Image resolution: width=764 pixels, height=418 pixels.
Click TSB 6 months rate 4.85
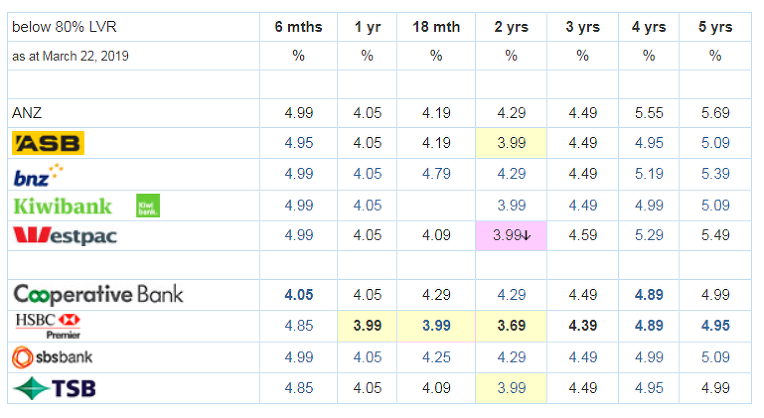tap(299, 388)
